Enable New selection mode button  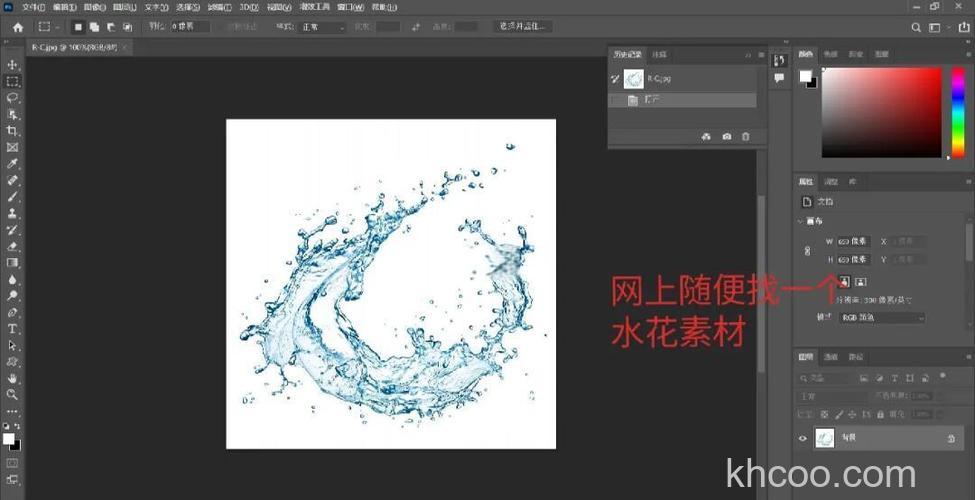pos(78,27)
